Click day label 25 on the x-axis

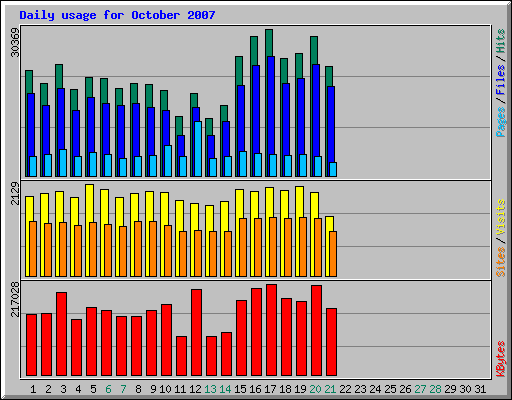(x=390, y=389)
